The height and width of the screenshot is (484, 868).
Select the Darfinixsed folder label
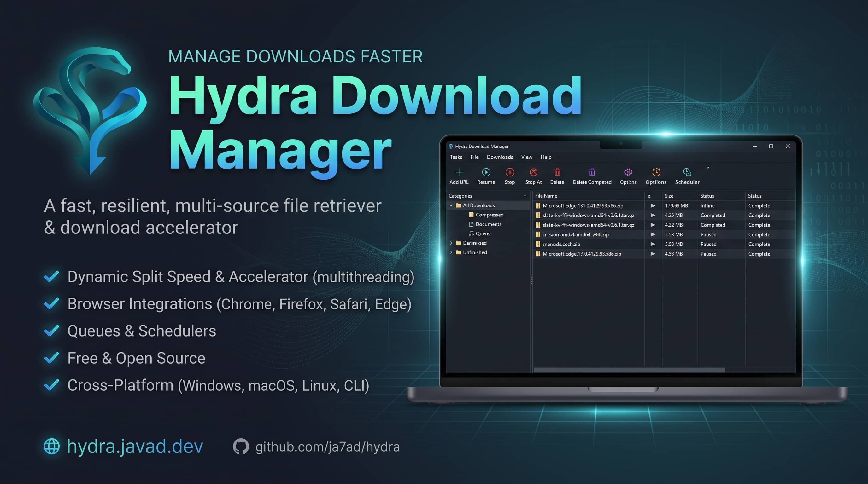pyautogui.click(x=474, y=243)
